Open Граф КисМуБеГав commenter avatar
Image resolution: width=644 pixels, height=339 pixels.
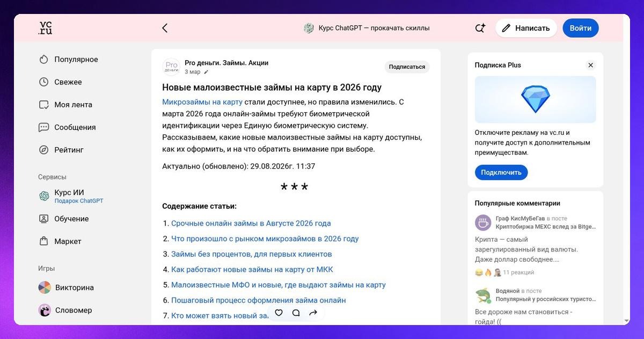(484, 222)
